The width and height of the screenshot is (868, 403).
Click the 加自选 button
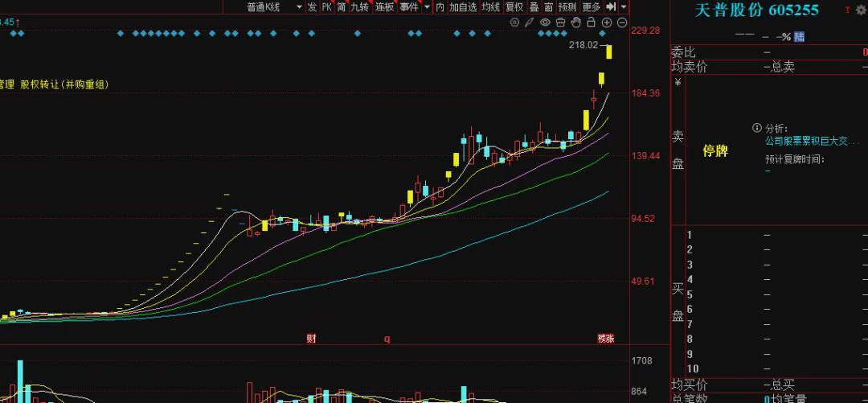[x=463, y=7]
